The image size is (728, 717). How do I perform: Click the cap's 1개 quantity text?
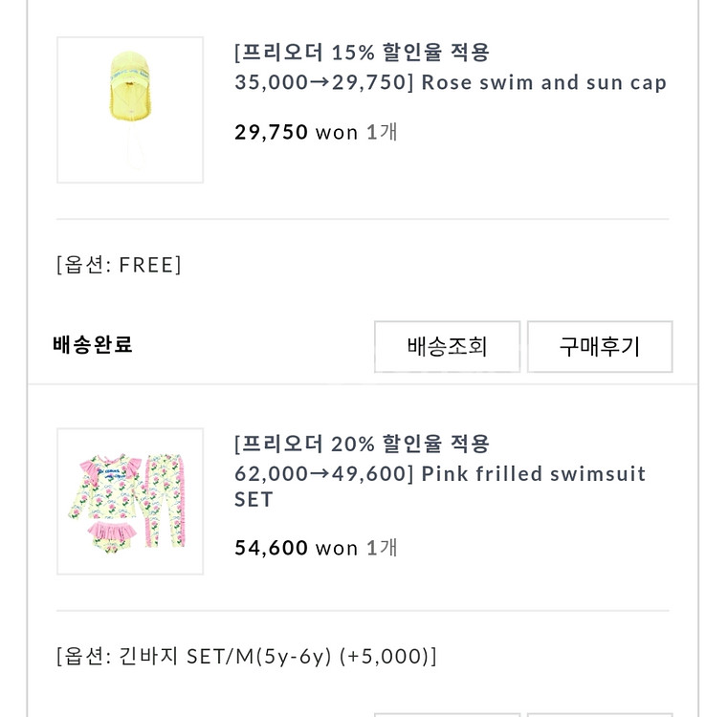click(x=382, y=132)
